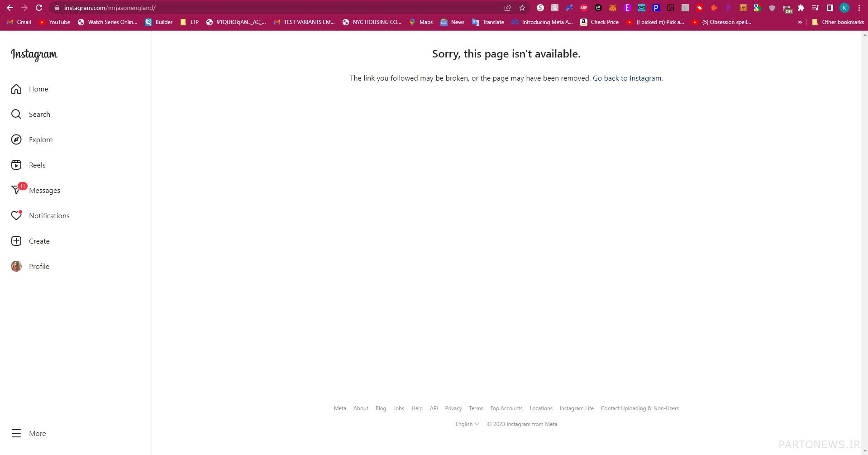Click the address bar URL field
This screenshot has width=868, height=455.
(x=281, y=8)
